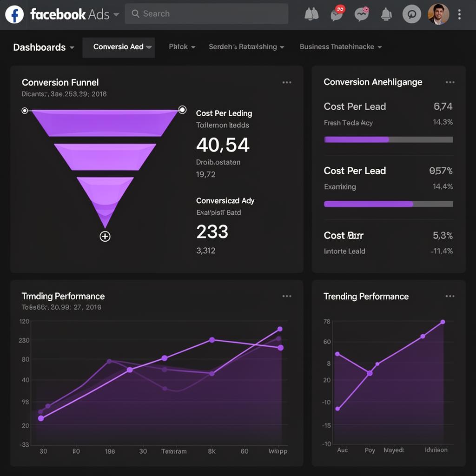Select the top funnel stage
This screenshot has width=476, height=476.
[105, 123]
